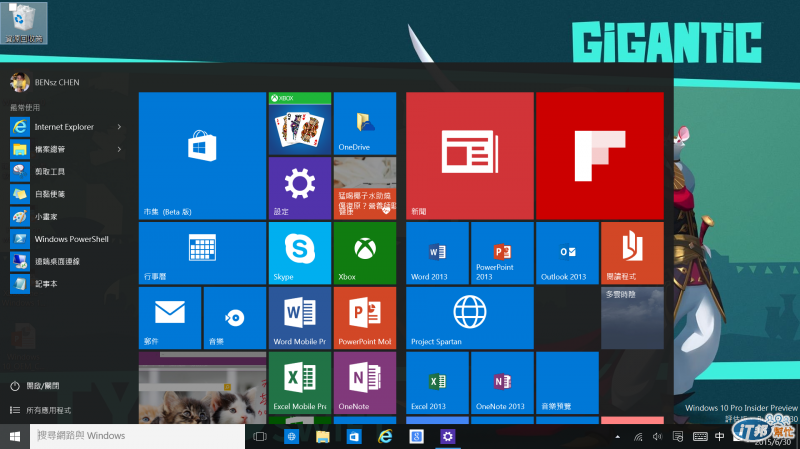Show hidden tray icons arrow
The height and width of the screenshot is (449, 800).
tap(617, 437)
